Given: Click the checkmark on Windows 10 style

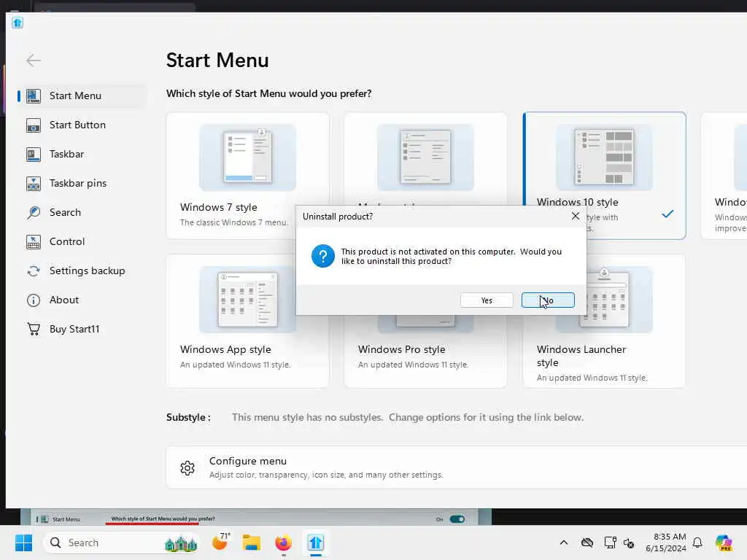Looking at the screenshot, I should point(668,214).
